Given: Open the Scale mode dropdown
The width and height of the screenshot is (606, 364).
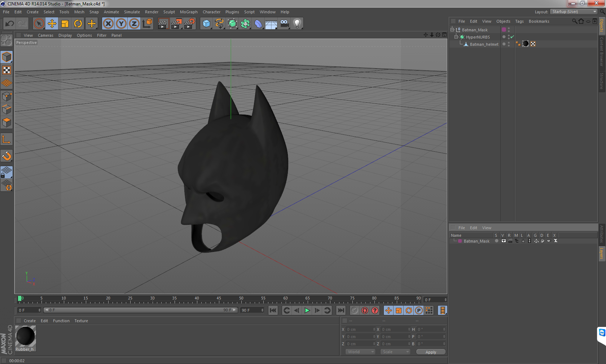Looking at the screenshot, I should tap(395, 352).
